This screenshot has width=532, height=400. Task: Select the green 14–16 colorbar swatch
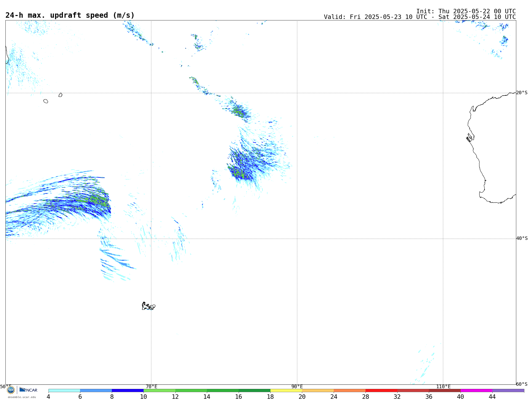(223, 391)
